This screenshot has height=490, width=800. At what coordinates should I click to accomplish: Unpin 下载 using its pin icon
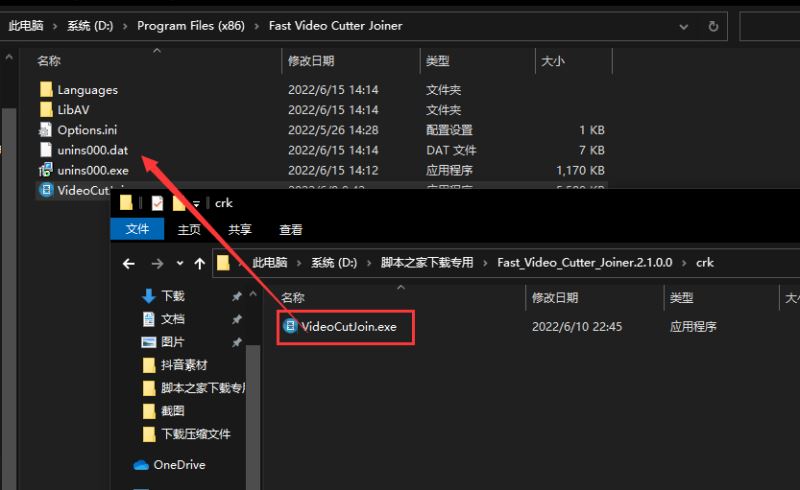[237, 296]
